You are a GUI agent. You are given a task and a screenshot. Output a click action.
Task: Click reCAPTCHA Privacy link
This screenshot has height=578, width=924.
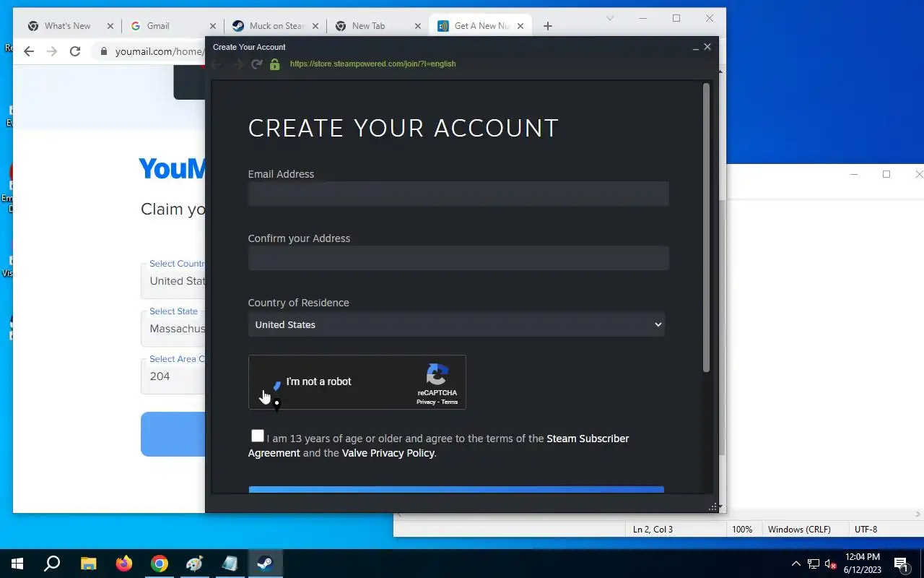point(426,402)
